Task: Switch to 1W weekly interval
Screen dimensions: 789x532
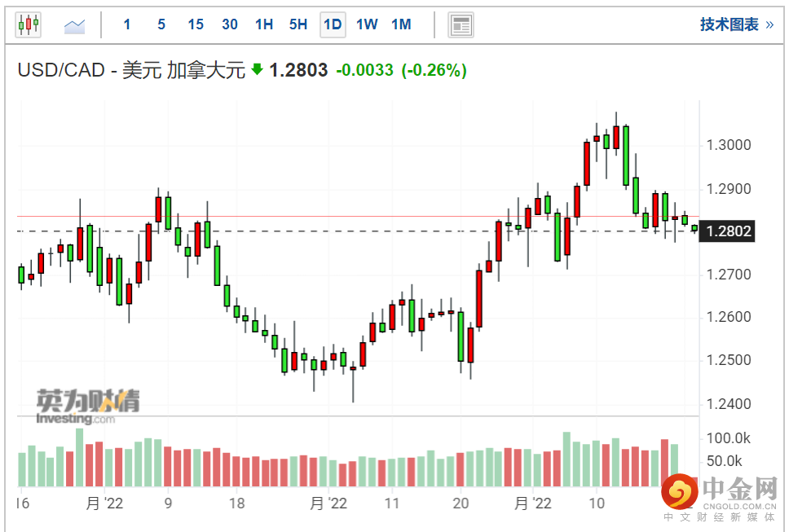Action: tap(367, 24)
